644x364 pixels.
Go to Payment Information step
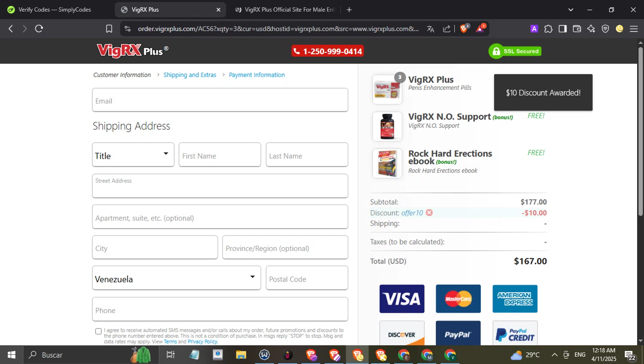pyautogui.click(x=257, y=75)
